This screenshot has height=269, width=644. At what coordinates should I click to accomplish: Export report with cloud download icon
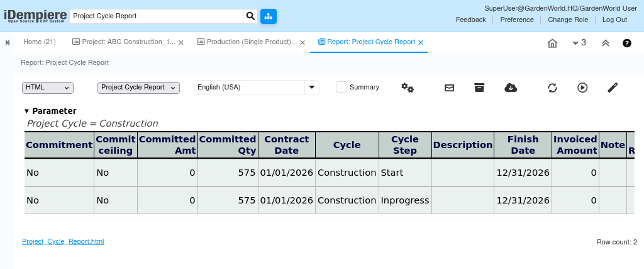[x=511, y=88]
